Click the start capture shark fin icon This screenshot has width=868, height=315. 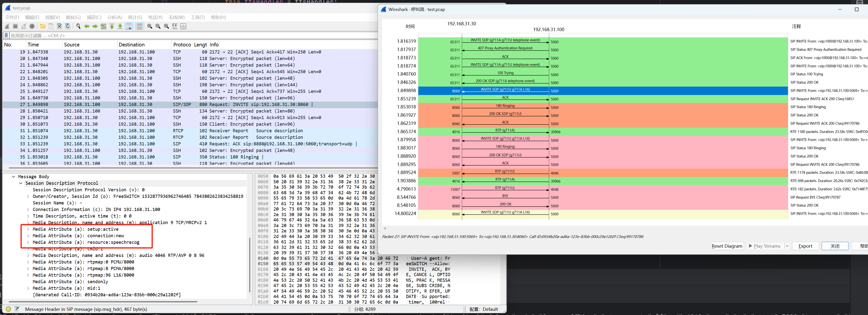tap(7, 26)
